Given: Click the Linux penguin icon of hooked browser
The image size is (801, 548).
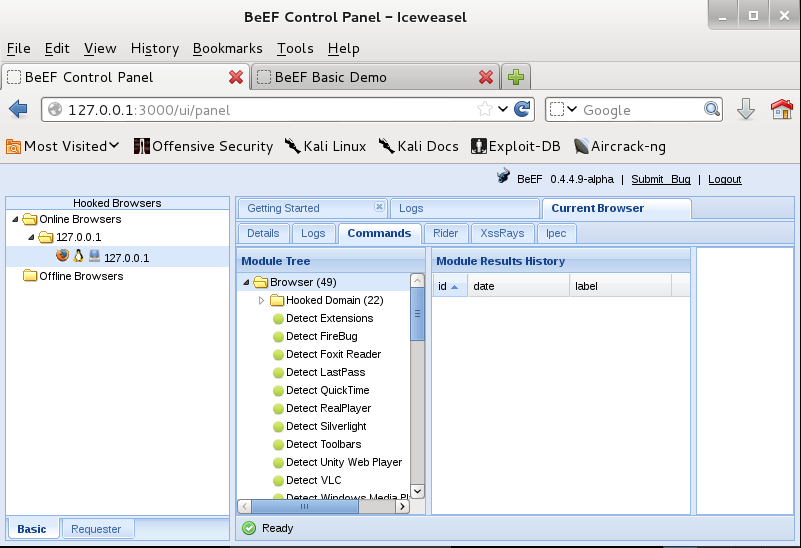Looking at the screenshot, I should pyautogui.click(x=78, y=255).
